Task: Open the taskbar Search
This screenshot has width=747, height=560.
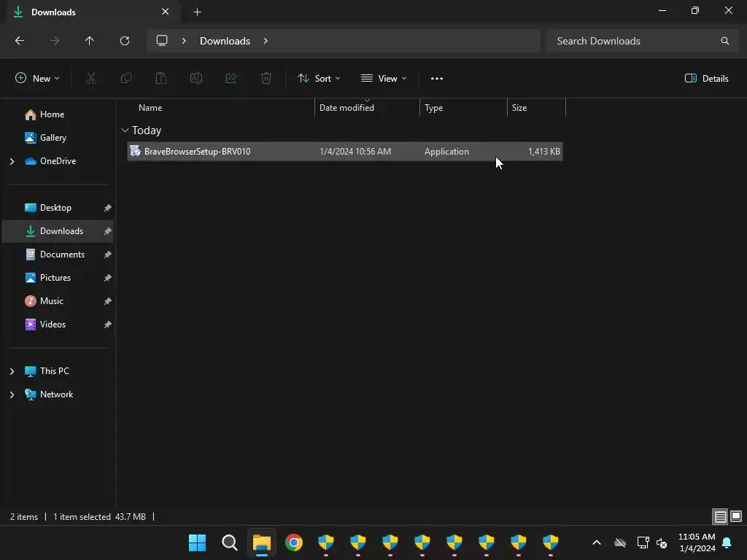Action: point(230,542)
